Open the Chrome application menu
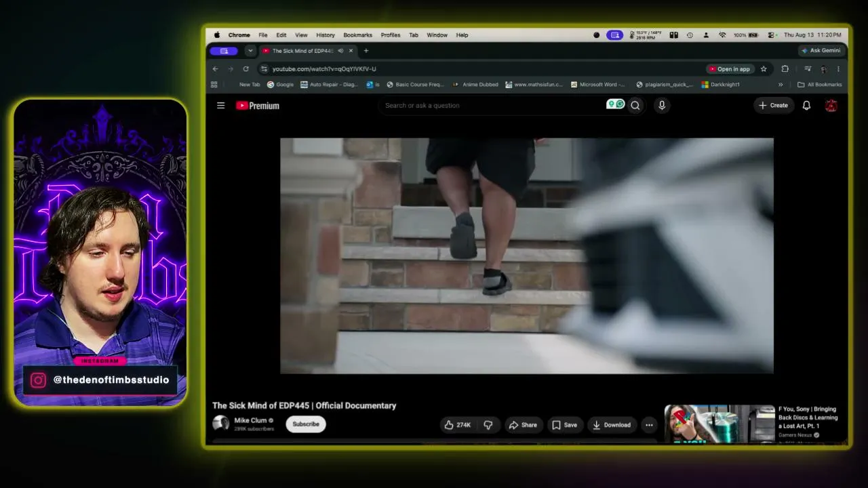 click(239, 35)
